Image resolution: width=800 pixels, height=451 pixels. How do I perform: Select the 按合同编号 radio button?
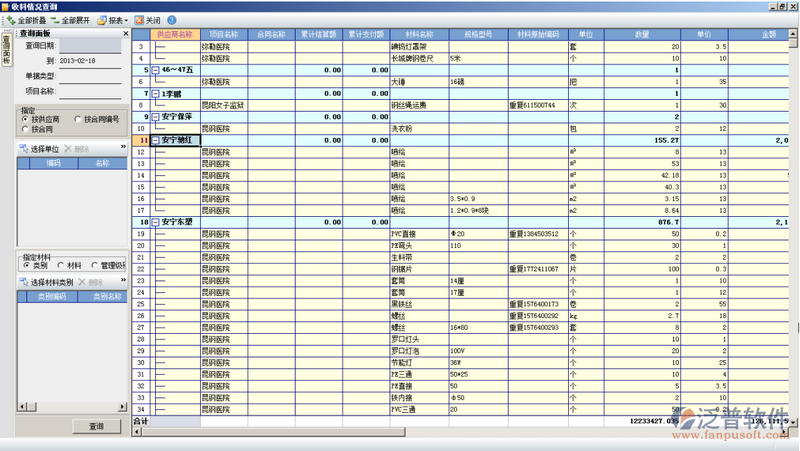79,119
